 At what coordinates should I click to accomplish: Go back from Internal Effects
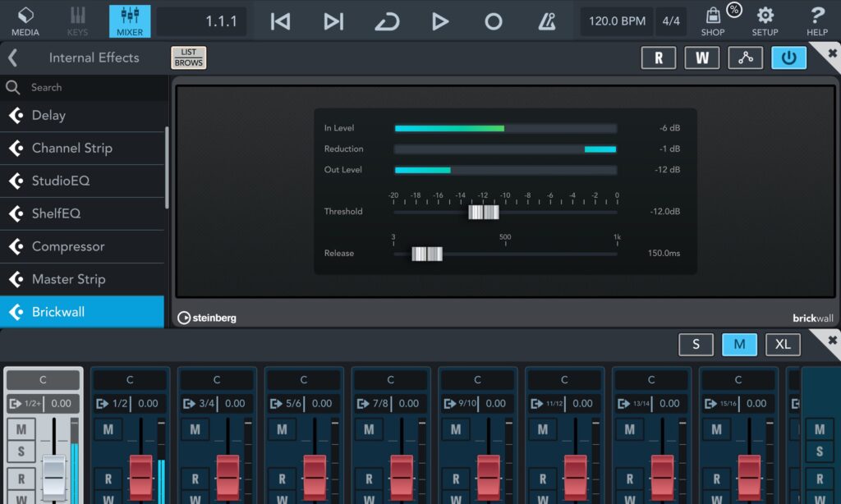(12, 57)
